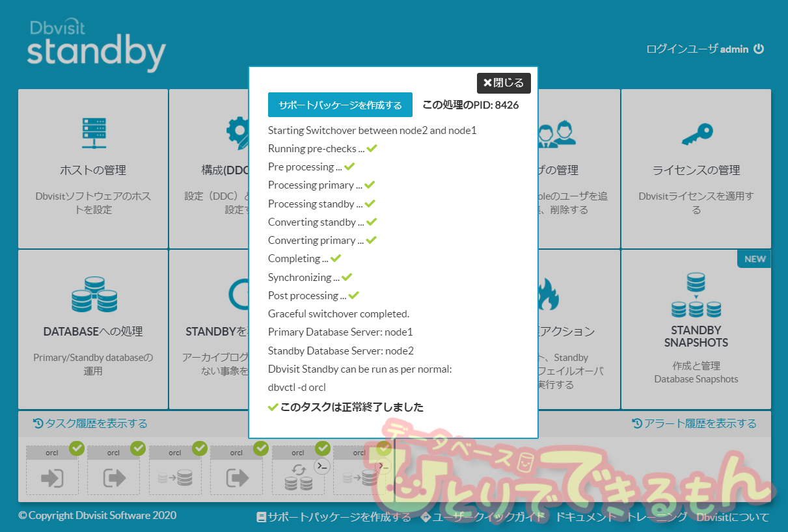
Task: Close the switchover dialog with 閉じる button
Action: (504, 83)
